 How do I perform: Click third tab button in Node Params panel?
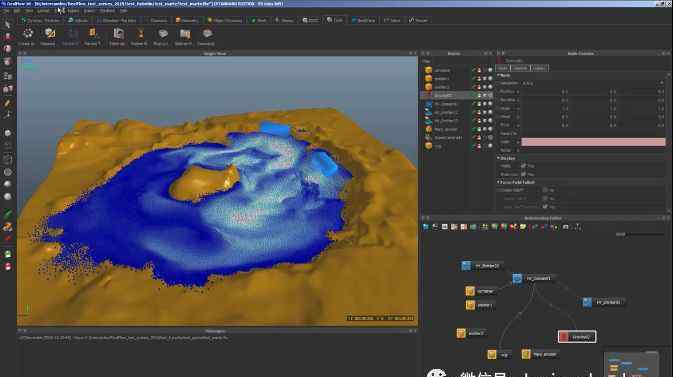(540, 68)
